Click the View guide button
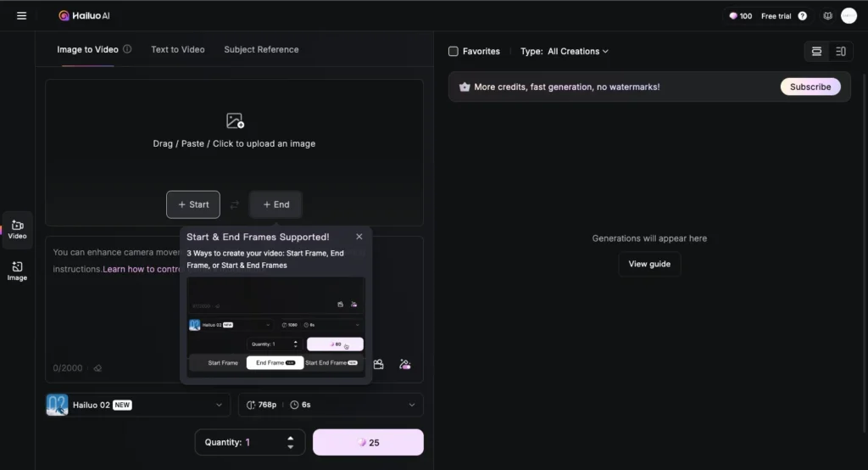 pos(649,264)
